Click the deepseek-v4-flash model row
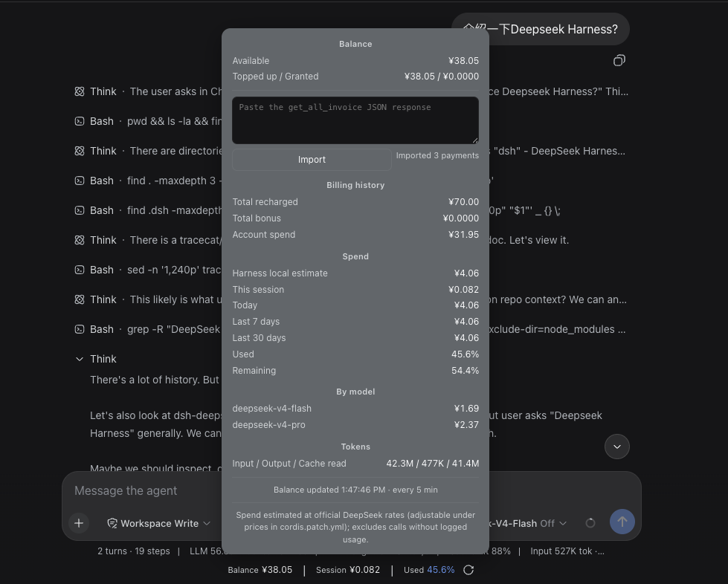Image resolution: width=728 pixels, height=584 pixels. [x=355, y=409]
